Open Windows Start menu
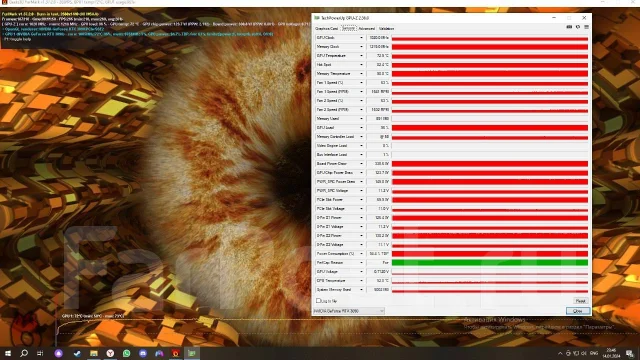Viewport: 640px width, 360px height. click(x=8, y=353)
